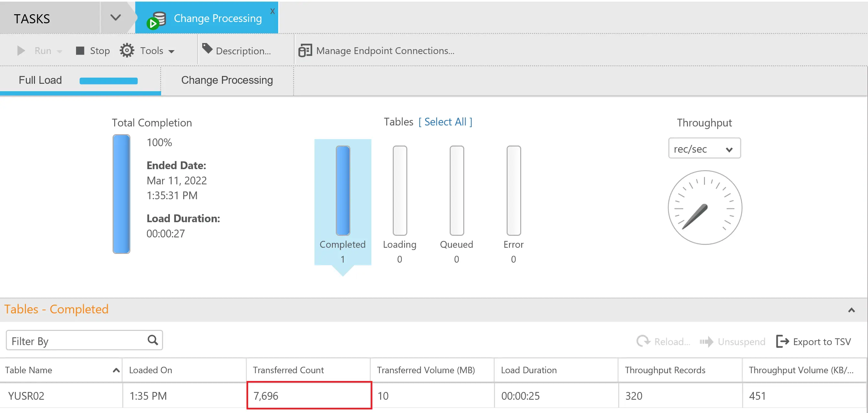Click the Export to TSV label

(821, 342)
